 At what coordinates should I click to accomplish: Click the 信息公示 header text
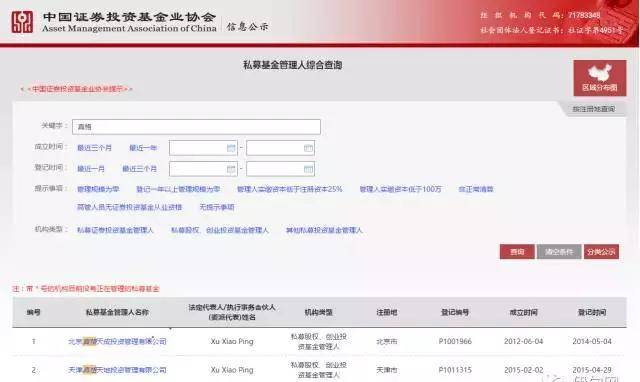pos(247,27)
